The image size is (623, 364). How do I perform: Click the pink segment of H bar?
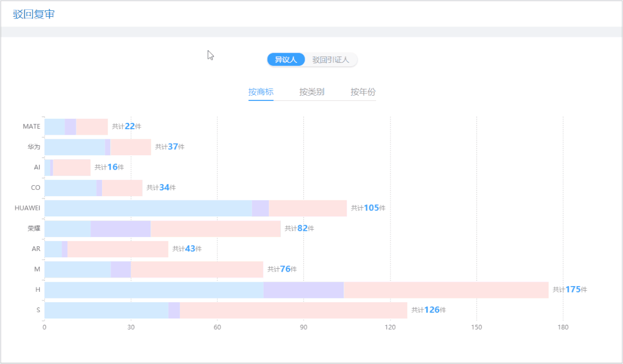click(446, 290)
